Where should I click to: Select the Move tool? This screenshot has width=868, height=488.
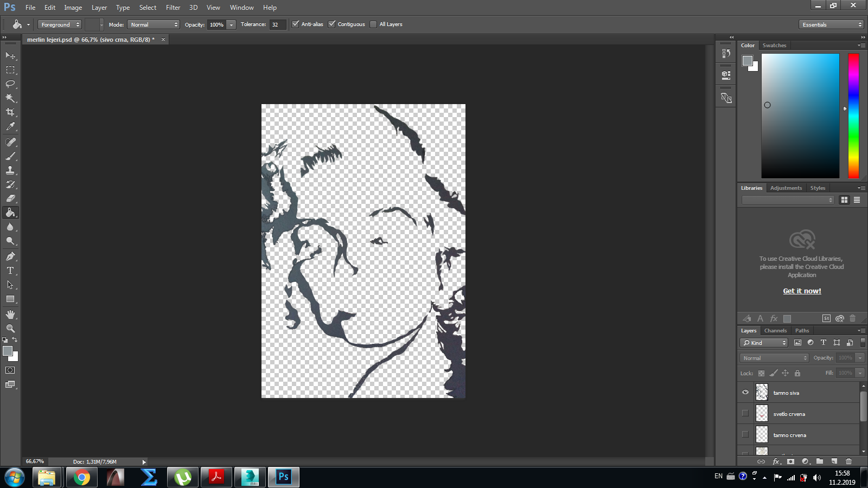click(x=10, y=56)
